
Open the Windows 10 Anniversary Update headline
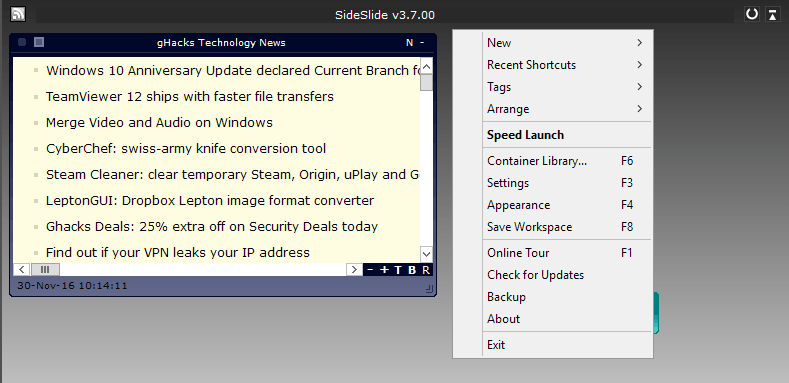point(233,70)
